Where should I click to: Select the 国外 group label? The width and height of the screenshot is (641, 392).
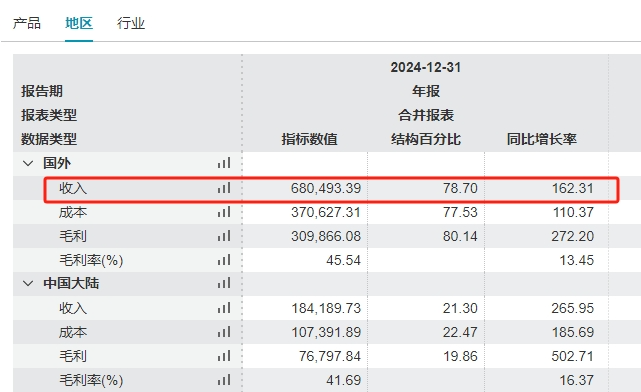(57, 164)
